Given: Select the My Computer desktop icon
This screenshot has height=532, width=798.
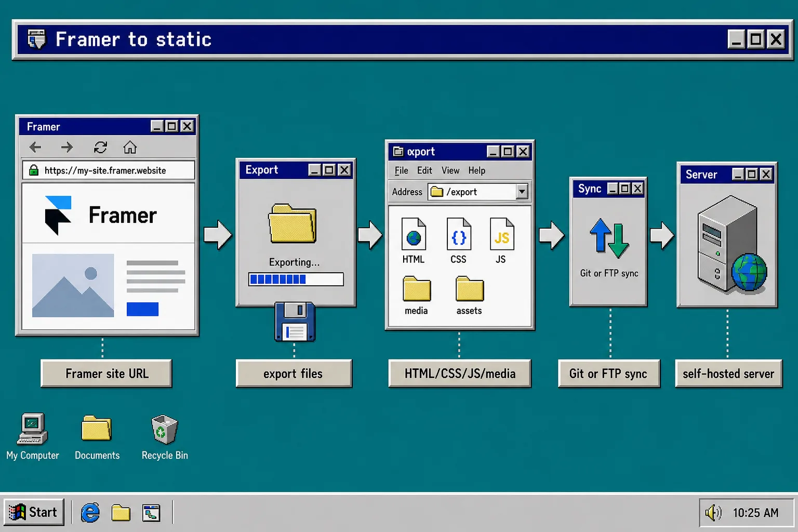Looking at the screenshot, I should click(x=32, y=437).
